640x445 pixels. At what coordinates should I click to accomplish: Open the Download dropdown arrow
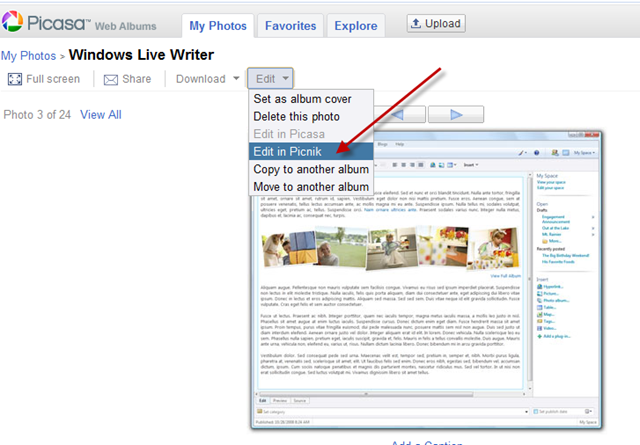point(236,78)
